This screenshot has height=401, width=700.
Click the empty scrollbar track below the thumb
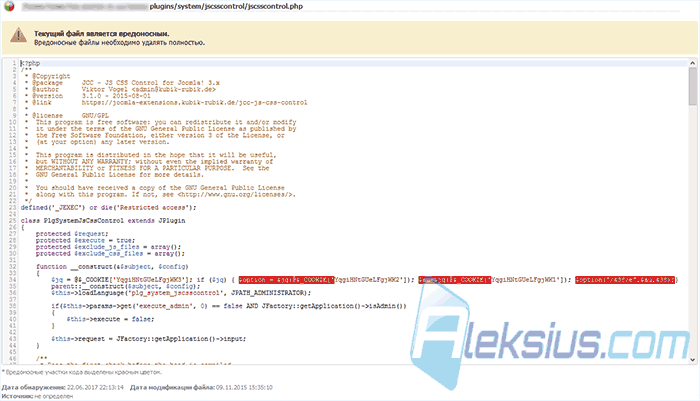[692, 230]
